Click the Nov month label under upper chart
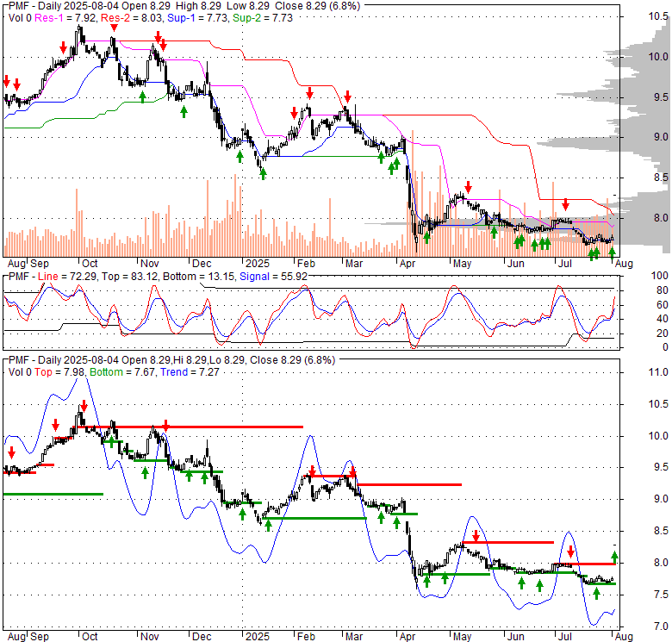This screenshot has height=642, width=672. 150,264
